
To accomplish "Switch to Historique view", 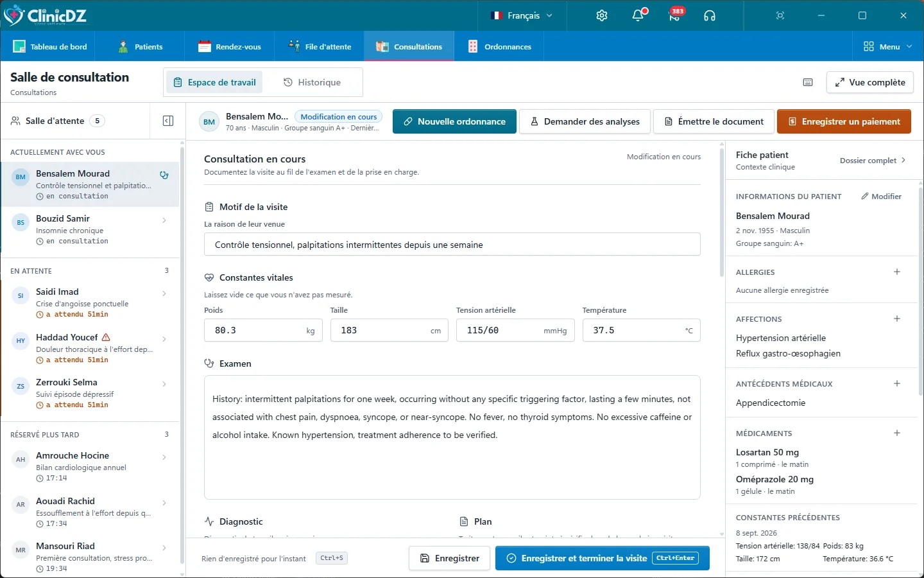I will point(312,82).
